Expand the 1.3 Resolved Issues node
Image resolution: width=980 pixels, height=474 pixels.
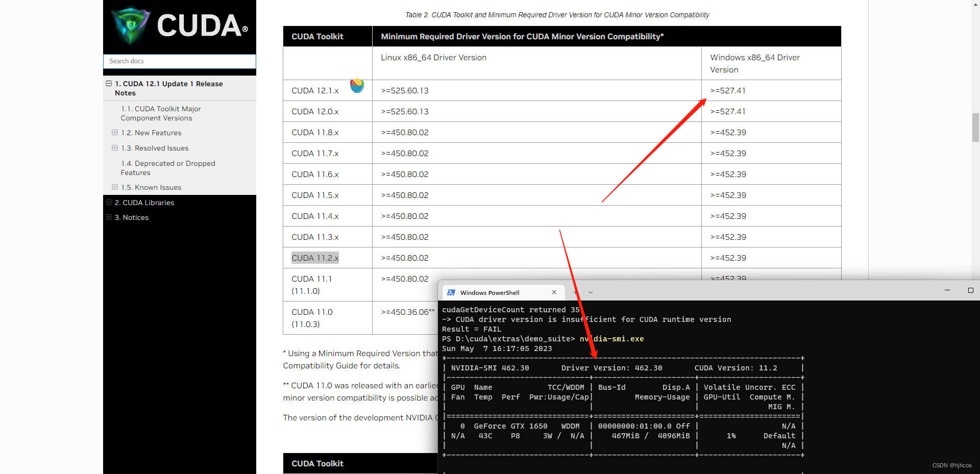tap(115, 148)
